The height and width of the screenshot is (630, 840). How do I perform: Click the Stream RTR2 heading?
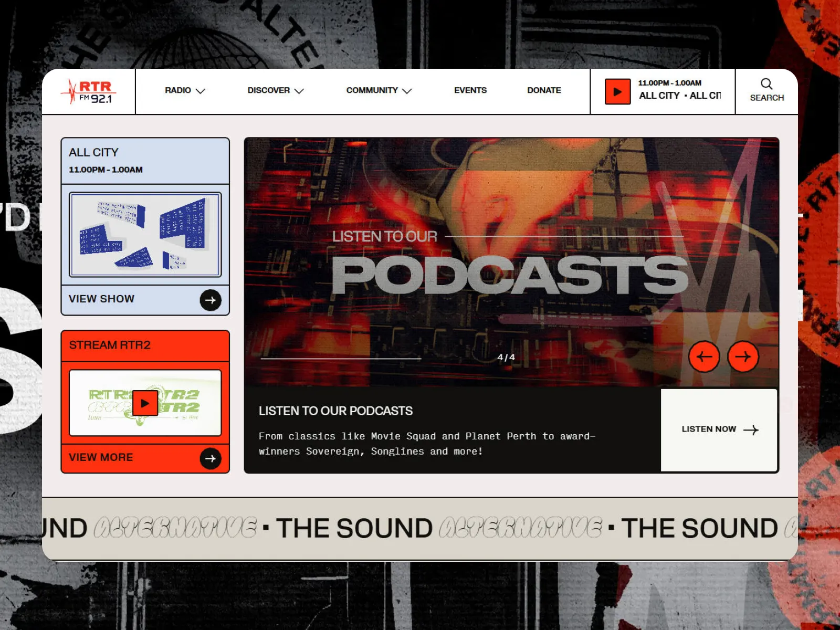pos(110,345)
